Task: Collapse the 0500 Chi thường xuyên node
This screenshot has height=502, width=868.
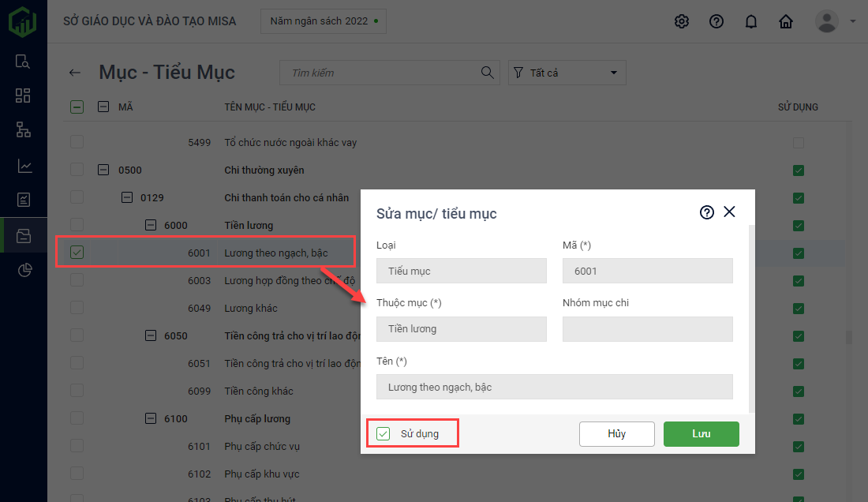Action: click(x=103, y=170)
